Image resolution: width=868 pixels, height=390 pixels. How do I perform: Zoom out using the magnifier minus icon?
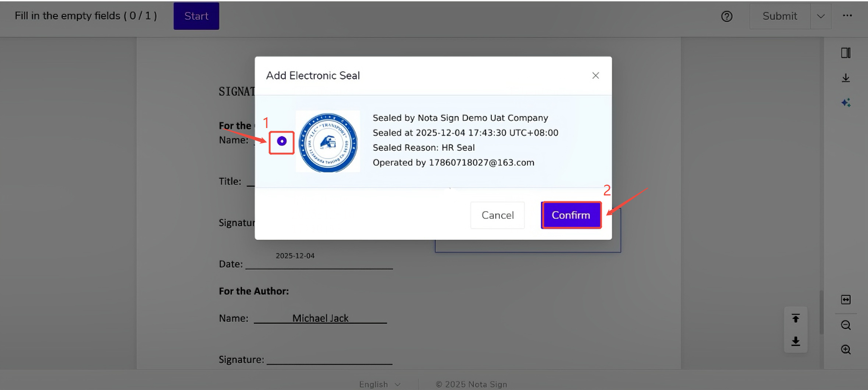point(845,325)
